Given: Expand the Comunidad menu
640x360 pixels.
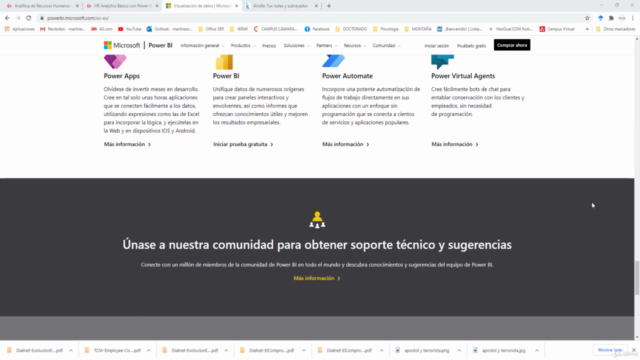Looking at the screenshot, I should [x=386, y=46].
